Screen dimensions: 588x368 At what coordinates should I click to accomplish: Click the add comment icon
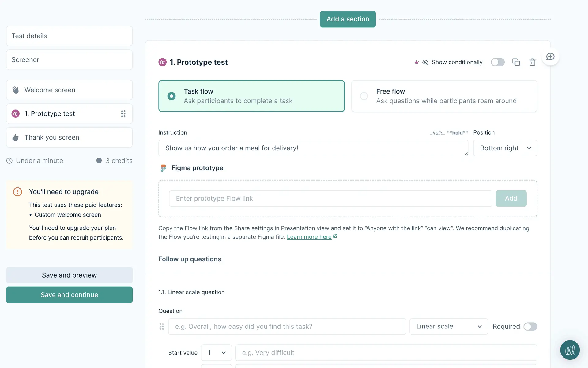click(x=550, y=57)
